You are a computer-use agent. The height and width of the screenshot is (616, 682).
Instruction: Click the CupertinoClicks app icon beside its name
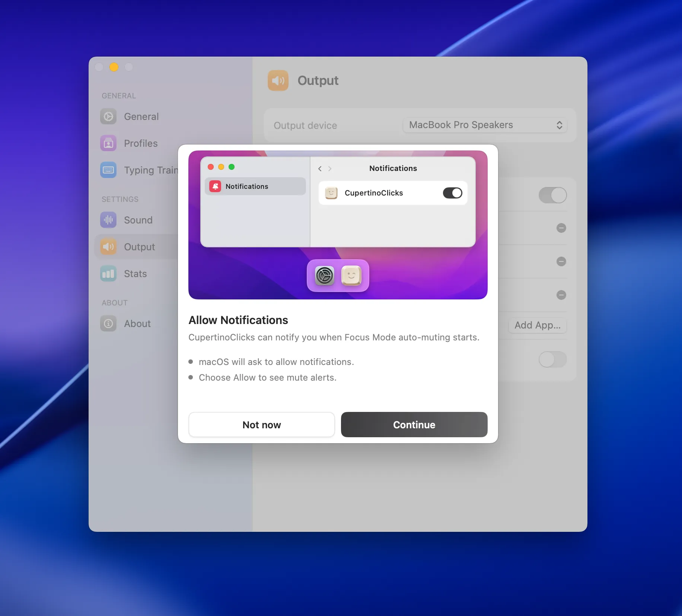pos(331,193)
